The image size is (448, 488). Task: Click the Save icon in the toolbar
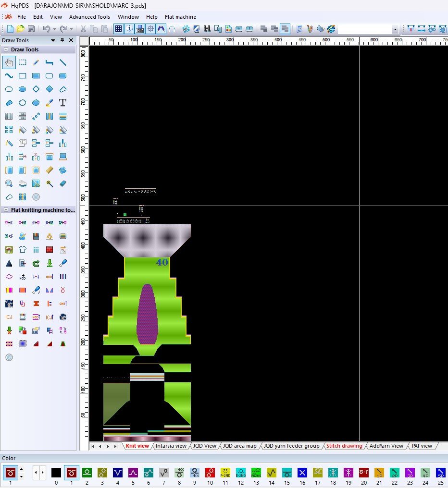click(x=31, y=29)
